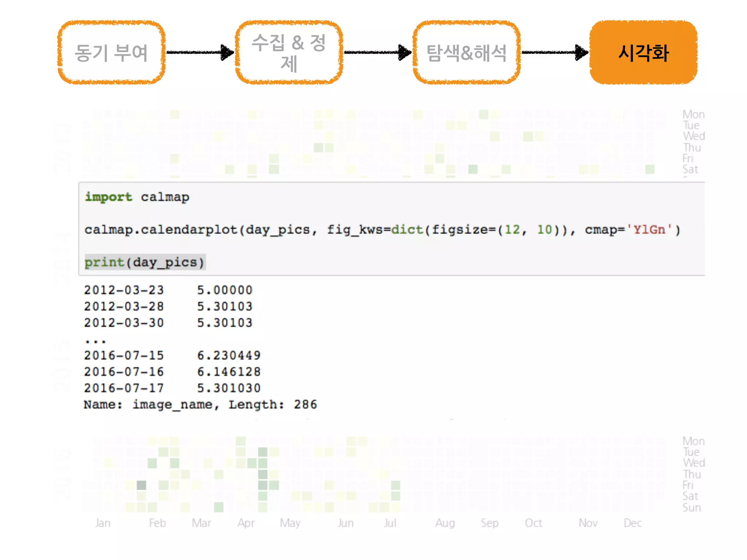
Task: Click the orange 시각화 step box
Action: pos(643,52)
